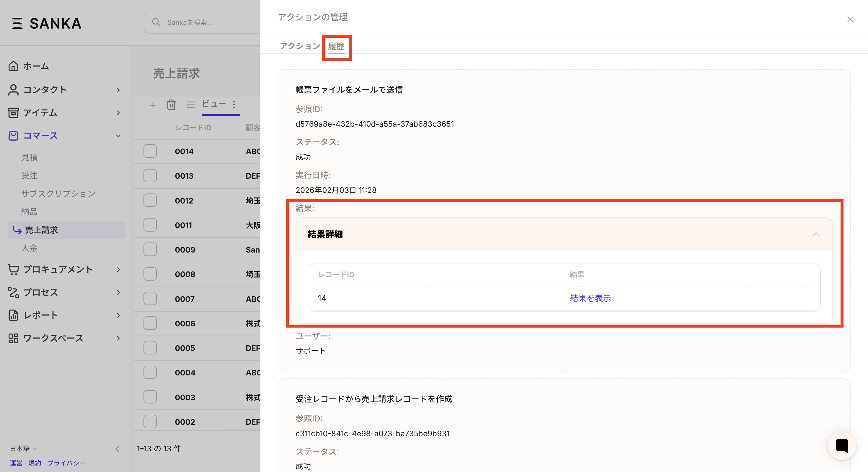Click the trash delete icon in toolbar

(x=171, y=105)
